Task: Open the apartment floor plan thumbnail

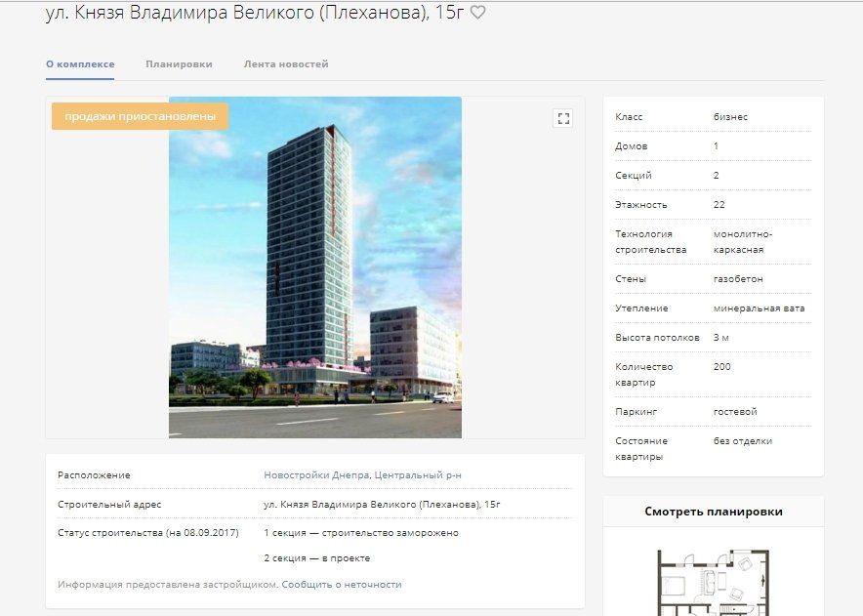Action: (713, 581)
